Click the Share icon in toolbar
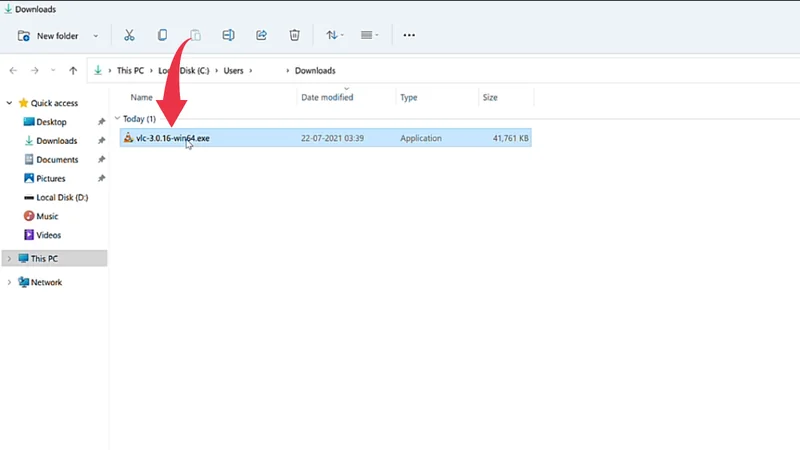Viewport: 800px width, 450px height. [261, 35]
